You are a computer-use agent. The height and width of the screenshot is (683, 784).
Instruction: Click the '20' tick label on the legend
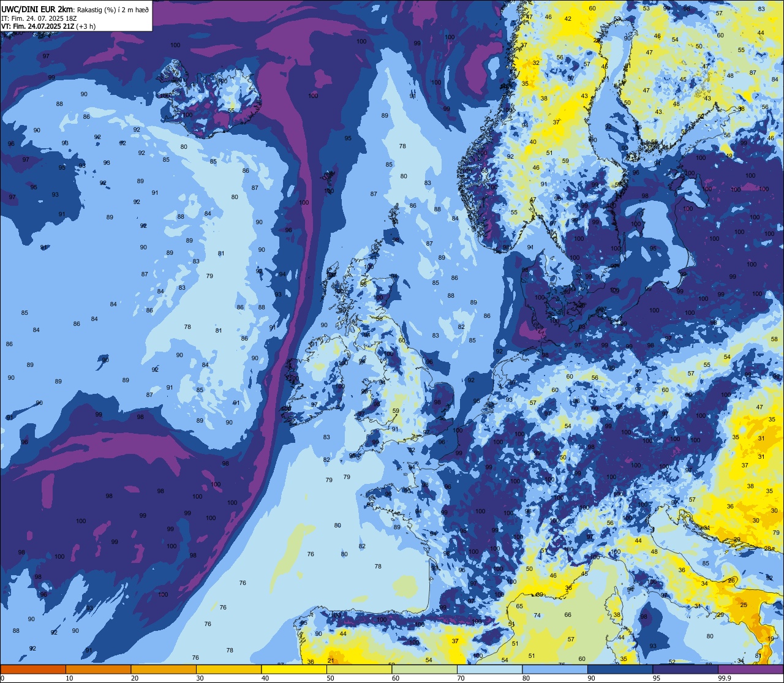click(x=135, y=678)
